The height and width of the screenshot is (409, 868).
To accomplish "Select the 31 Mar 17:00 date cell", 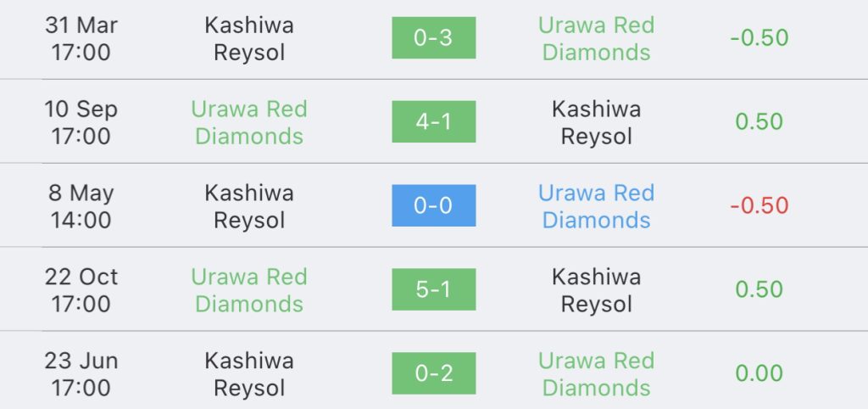I will [81, 38].
